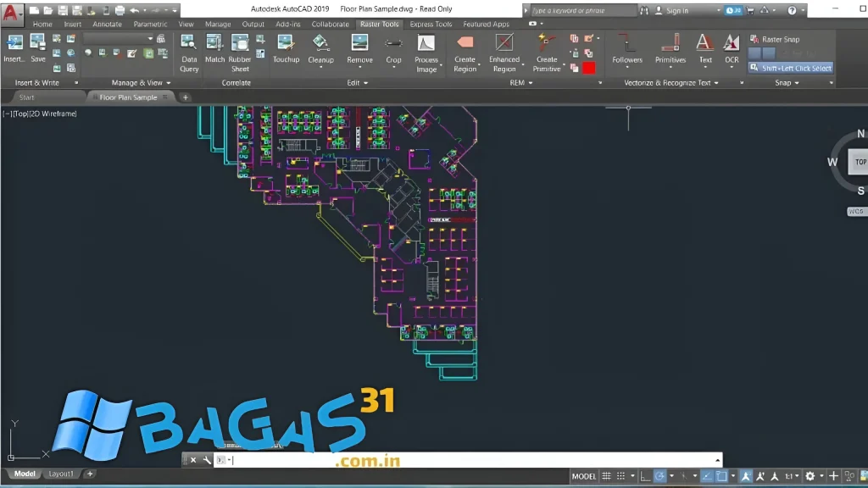Expand the Snap panel dropdown
The image size is (868, 488).
[787, 83]
